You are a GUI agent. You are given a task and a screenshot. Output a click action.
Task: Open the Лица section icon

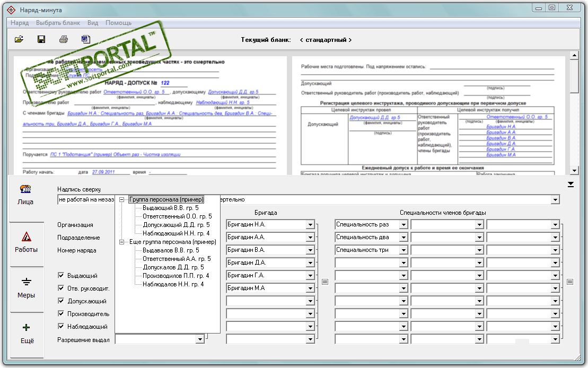coord(25,189)
